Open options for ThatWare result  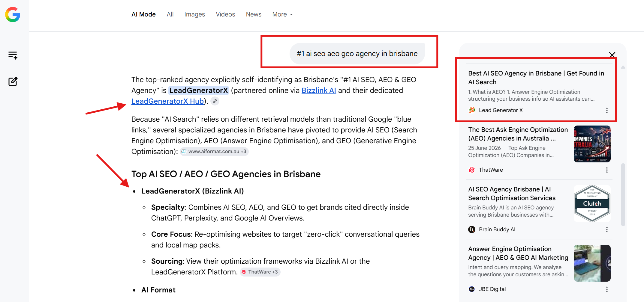pos(607,170)
